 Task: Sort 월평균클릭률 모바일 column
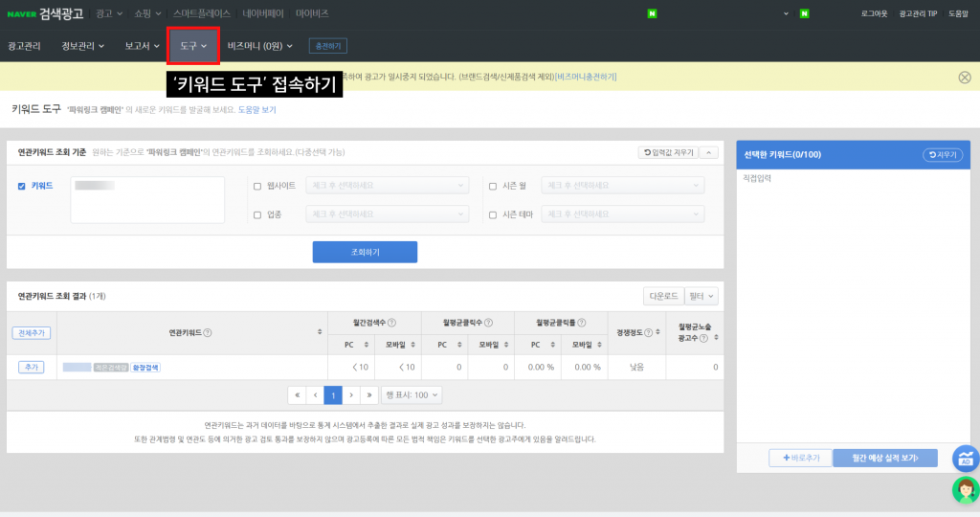pyautogui.click(x=599, y=345)
